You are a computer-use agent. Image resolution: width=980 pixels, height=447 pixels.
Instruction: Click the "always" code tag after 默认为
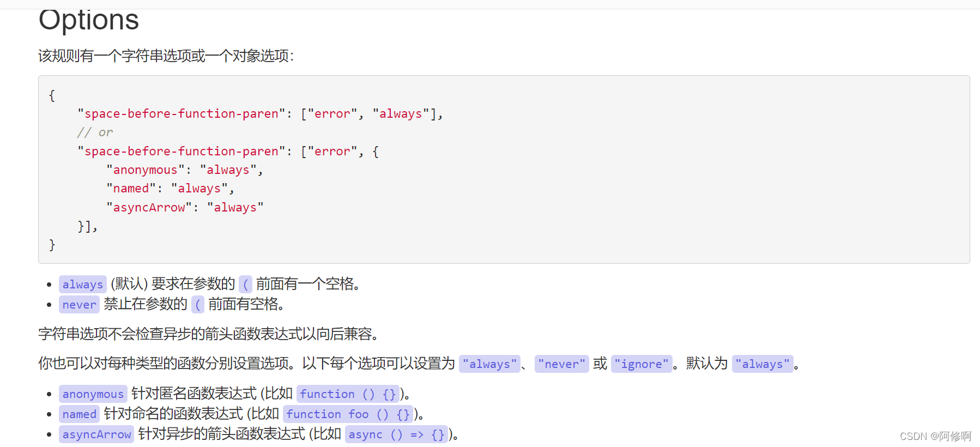762,364
